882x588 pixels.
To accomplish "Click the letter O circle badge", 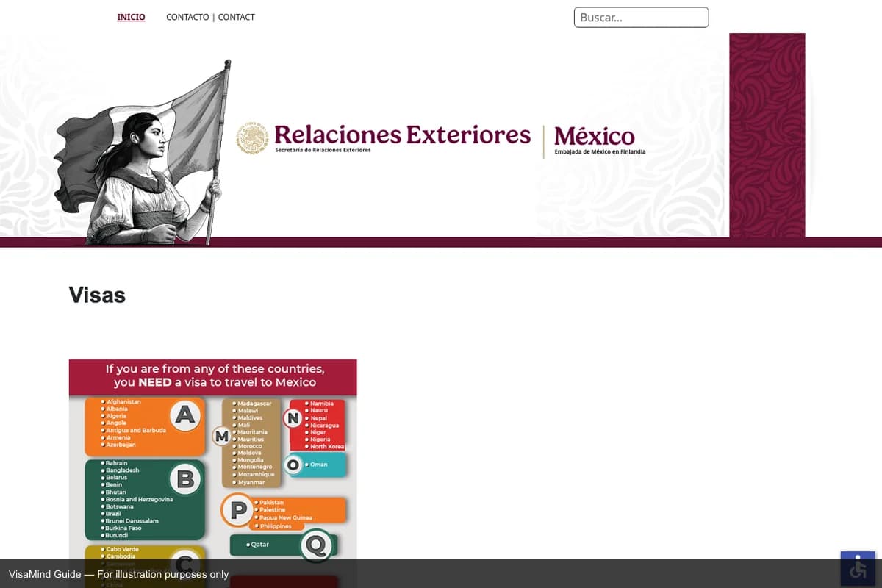I will 294,465.
